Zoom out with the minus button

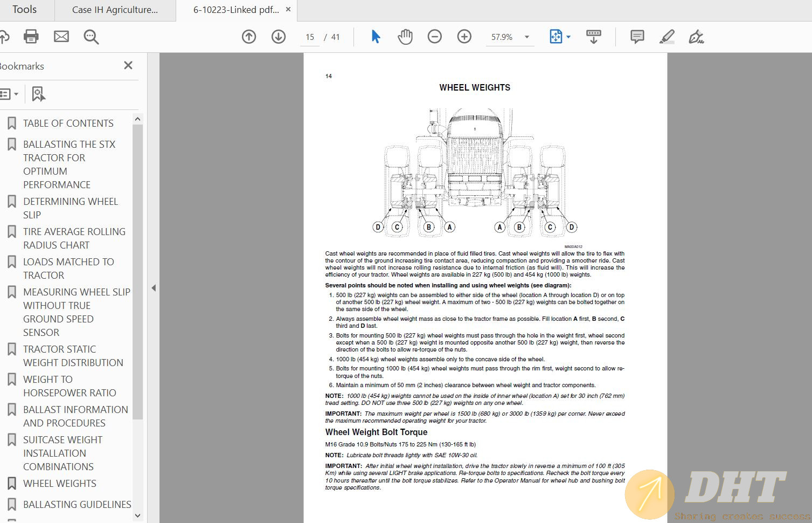click(435, 37)
